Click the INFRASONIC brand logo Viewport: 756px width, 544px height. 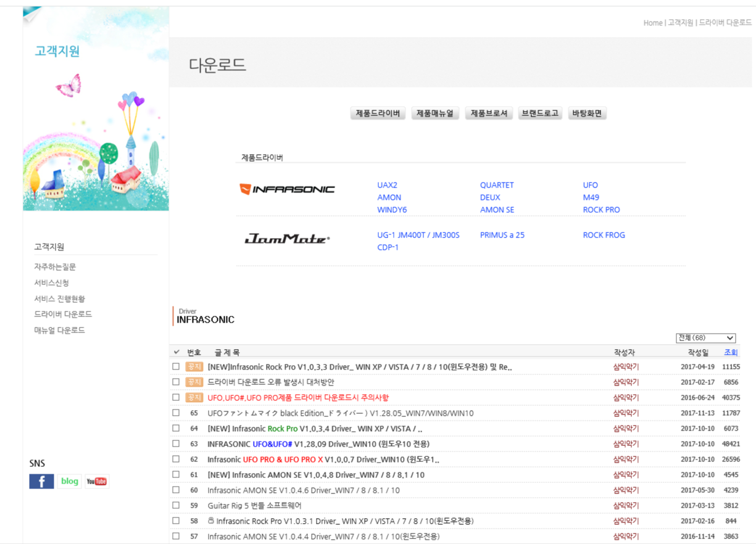click(x=287, y=189)
